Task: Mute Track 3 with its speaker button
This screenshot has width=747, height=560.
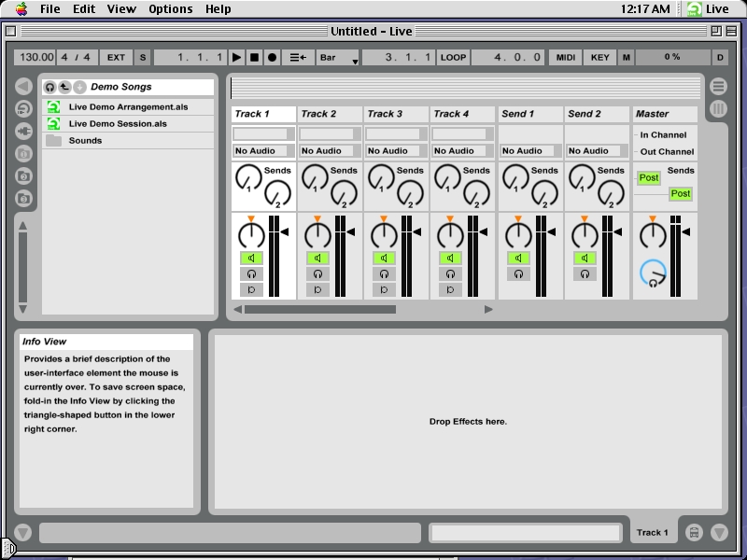Action: (384, 259)
